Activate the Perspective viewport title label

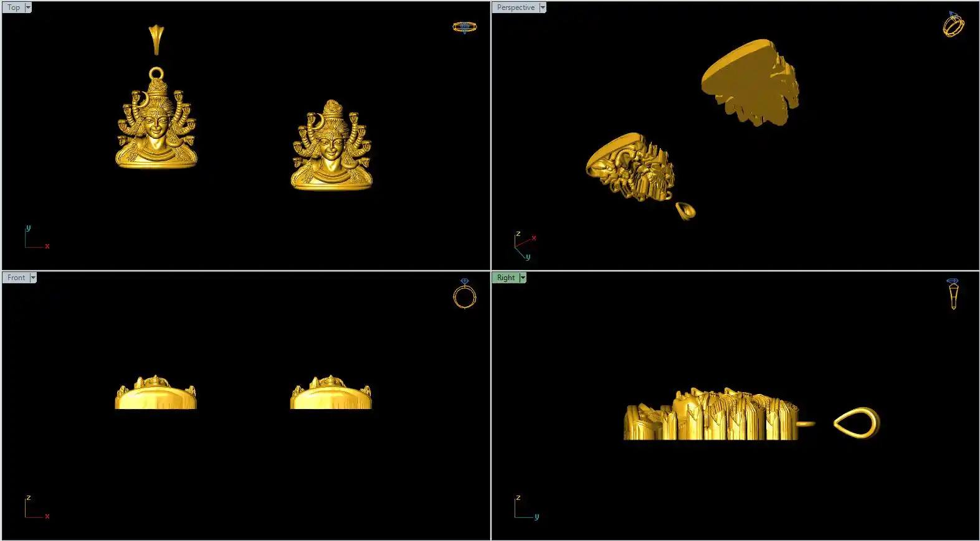[516, 7]
